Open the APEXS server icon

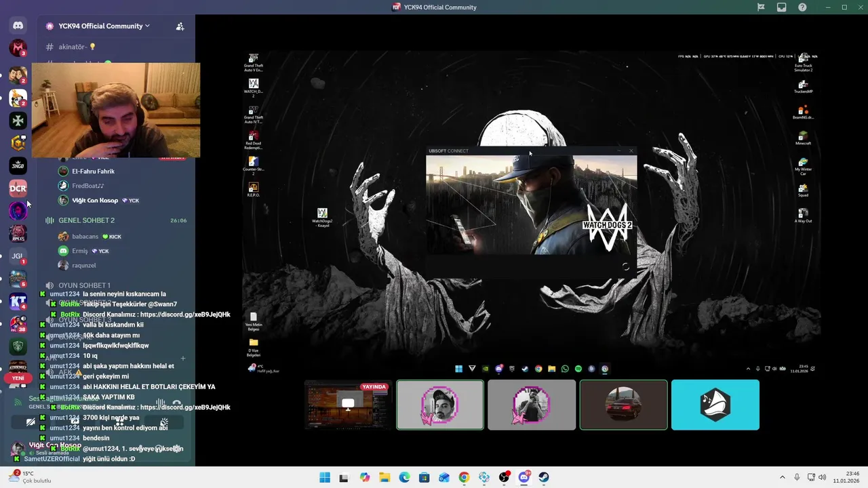[x=18, y=234]
